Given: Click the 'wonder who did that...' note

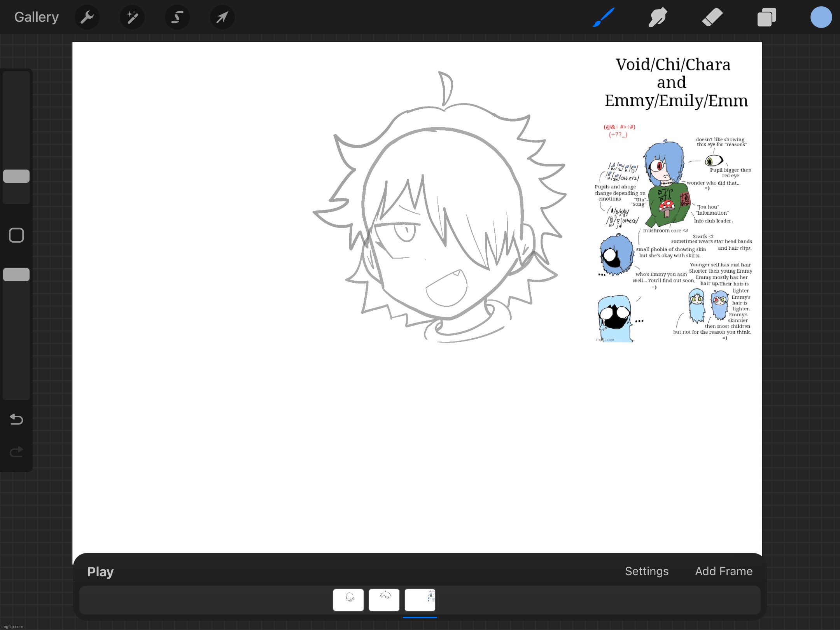Looking at the screenshot, I should click(x=714, y=183).
